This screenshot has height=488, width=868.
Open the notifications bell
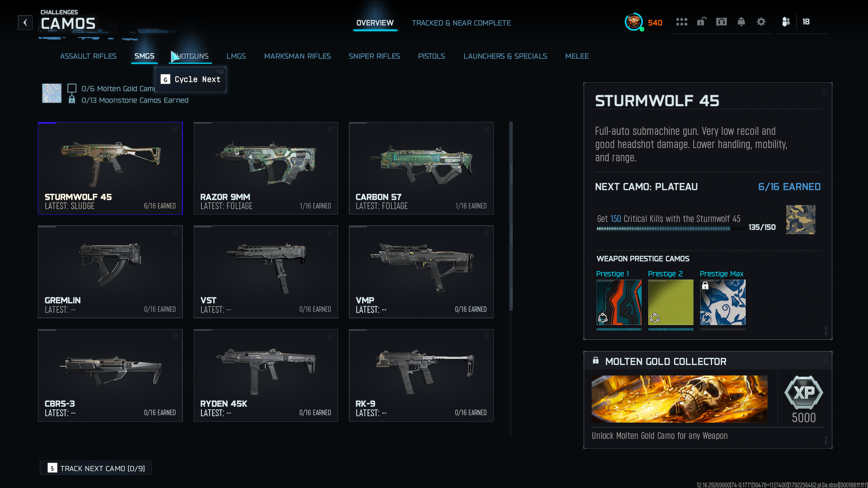tap(741, 22)
